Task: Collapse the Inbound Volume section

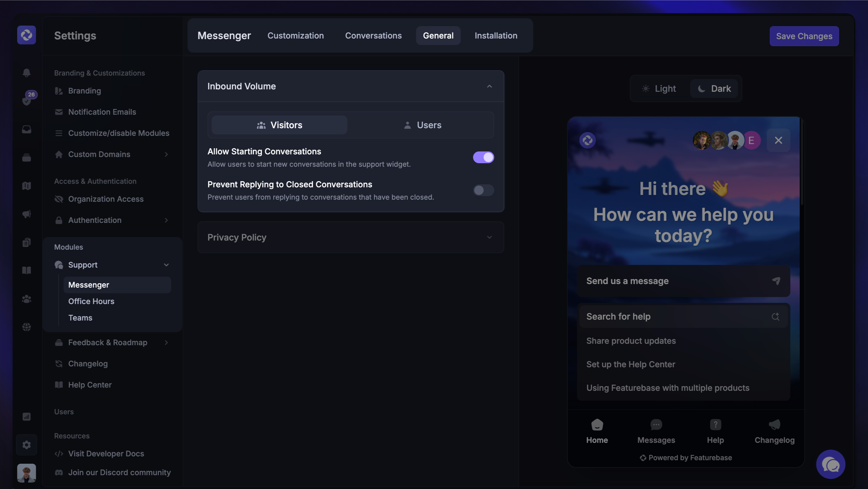Action: click(x=489, y=86)
